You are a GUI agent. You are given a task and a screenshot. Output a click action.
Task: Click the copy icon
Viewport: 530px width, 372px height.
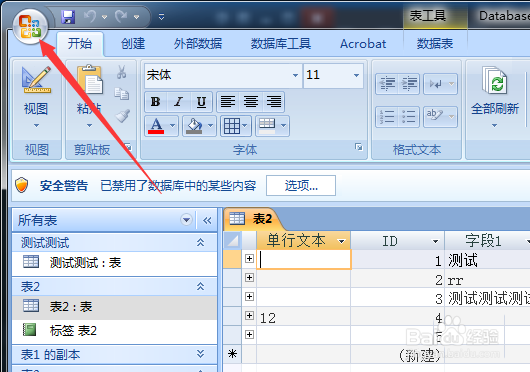pyautogui.click(x=122, y=94)
